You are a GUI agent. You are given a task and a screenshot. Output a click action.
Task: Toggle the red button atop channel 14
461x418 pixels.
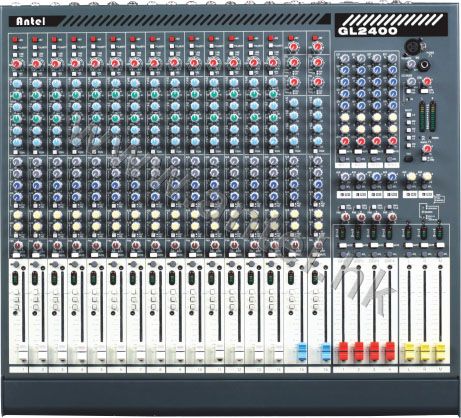pos(271,38)
